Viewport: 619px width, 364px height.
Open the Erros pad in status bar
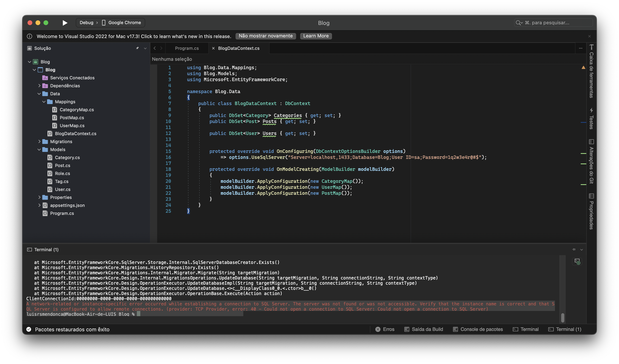point(385,329)
